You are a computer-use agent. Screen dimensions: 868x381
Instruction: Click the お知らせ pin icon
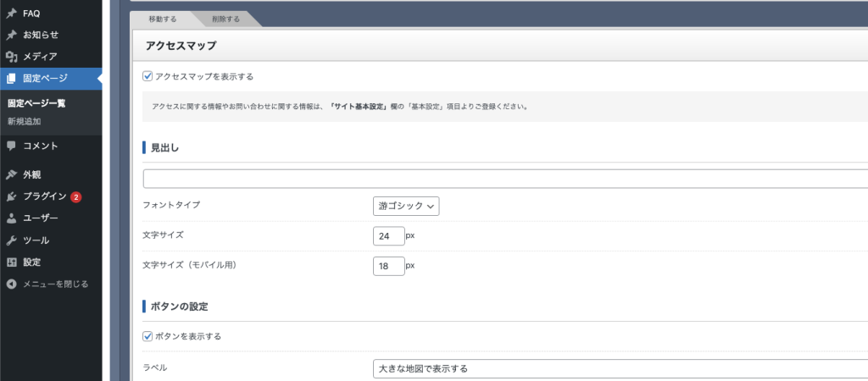(11, 35)
